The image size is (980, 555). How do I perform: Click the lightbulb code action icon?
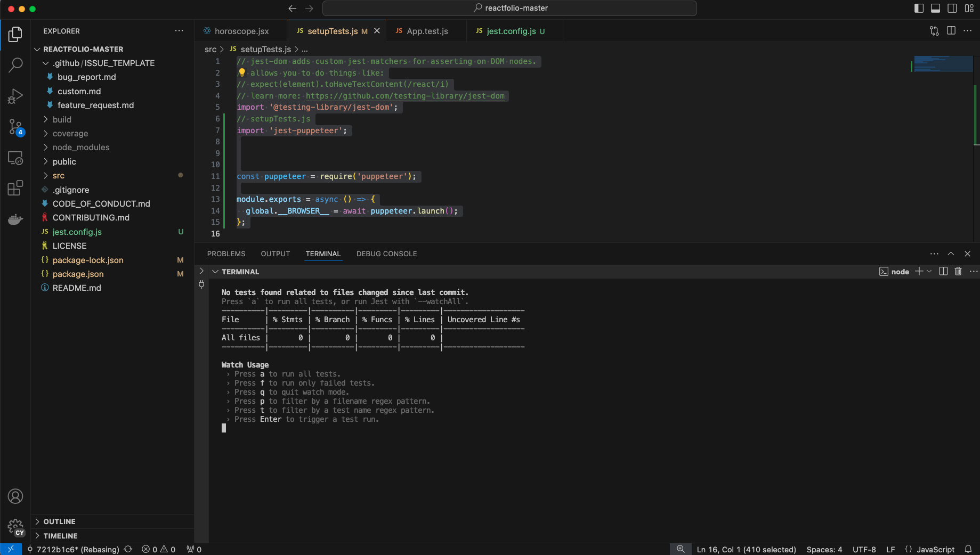pos(242,72)
